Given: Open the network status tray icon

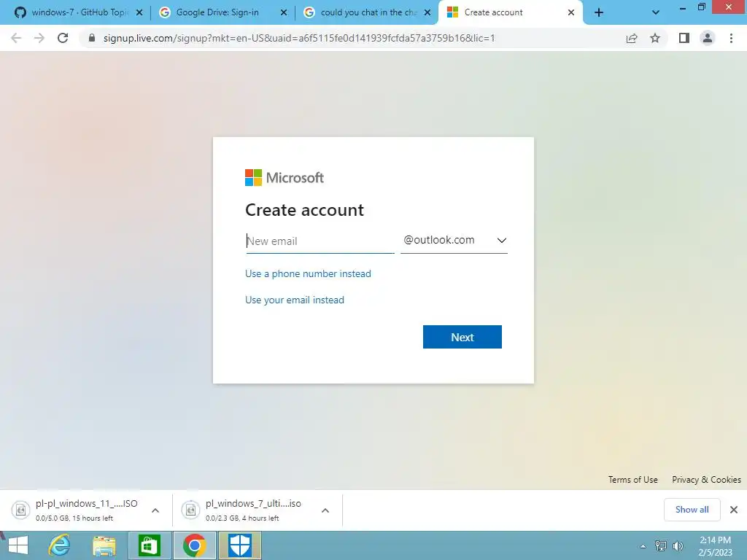Looking at the screenshot, I should (x=661, y=545).
